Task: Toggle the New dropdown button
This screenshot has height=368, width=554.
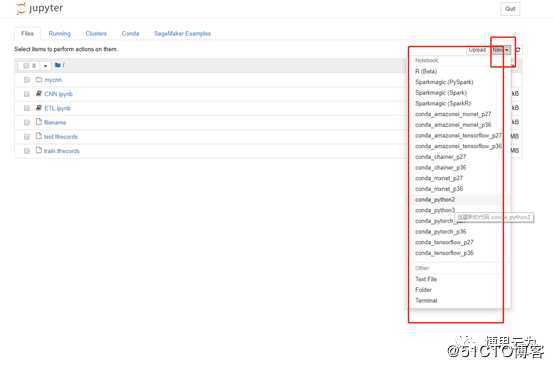Action: 501,50
